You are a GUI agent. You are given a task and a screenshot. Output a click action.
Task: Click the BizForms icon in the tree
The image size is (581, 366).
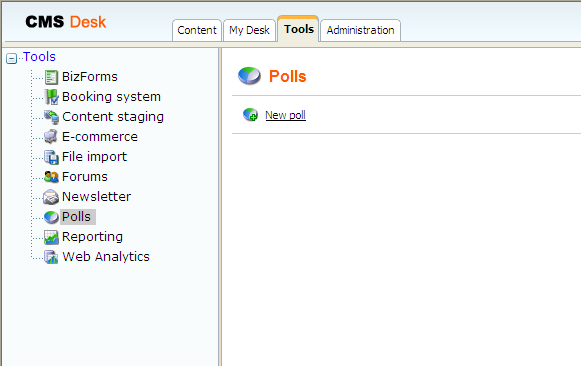[x=51, y=77]
